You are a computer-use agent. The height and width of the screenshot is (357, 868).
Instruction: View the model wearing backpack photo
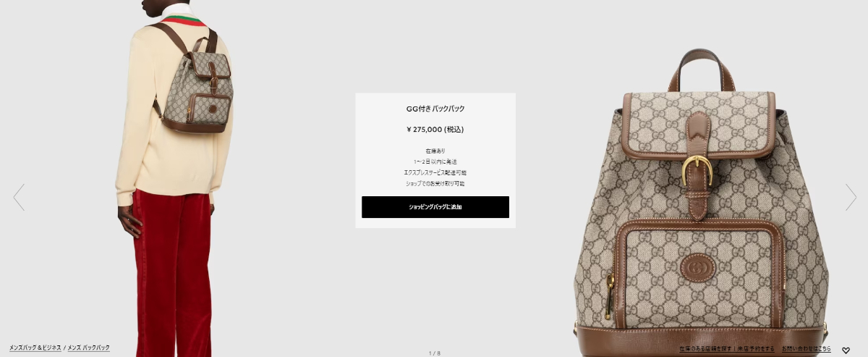pyautogui.click(x=174, y=178)
